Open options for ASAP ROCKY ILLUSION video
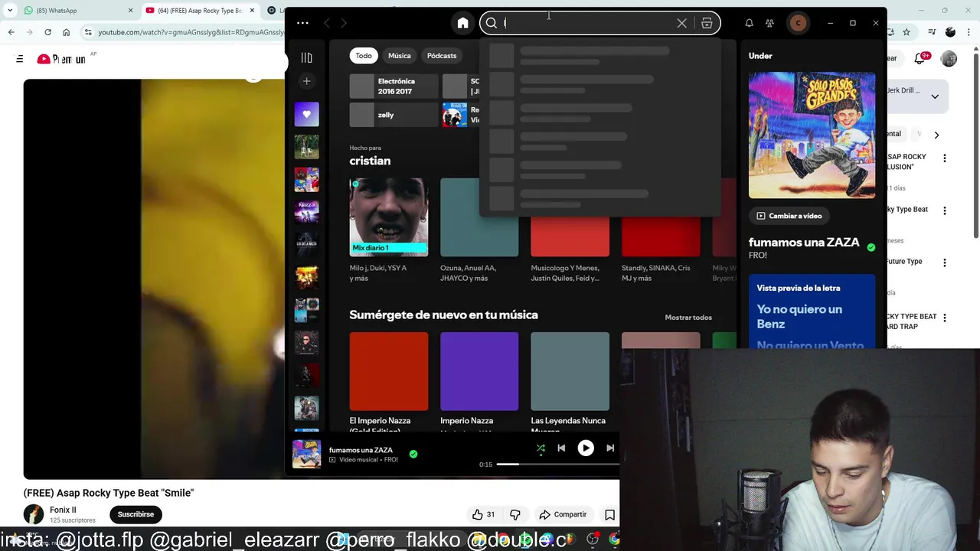This screenshot has height=551, width=980. point(944,158)
